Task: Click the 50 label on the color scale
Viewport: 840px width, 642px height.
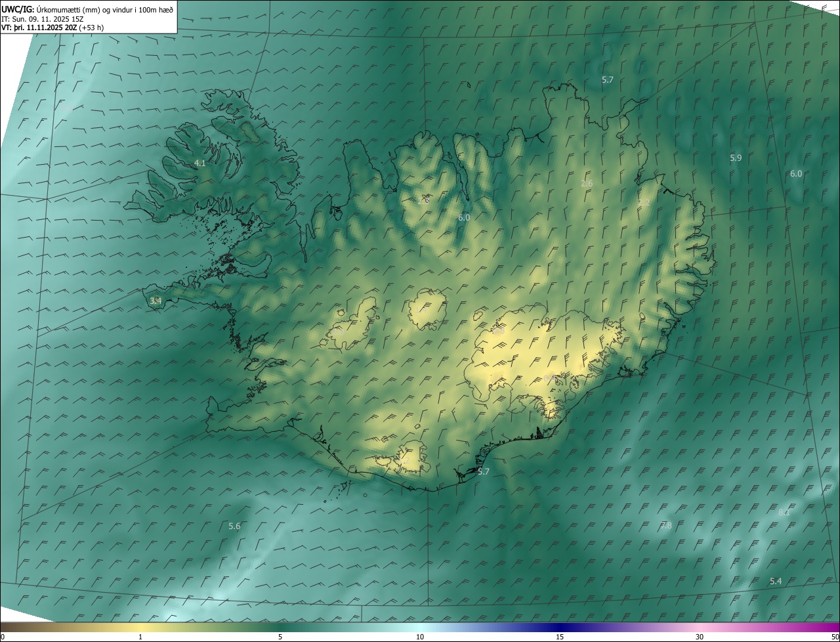Action: pos(835,637)
